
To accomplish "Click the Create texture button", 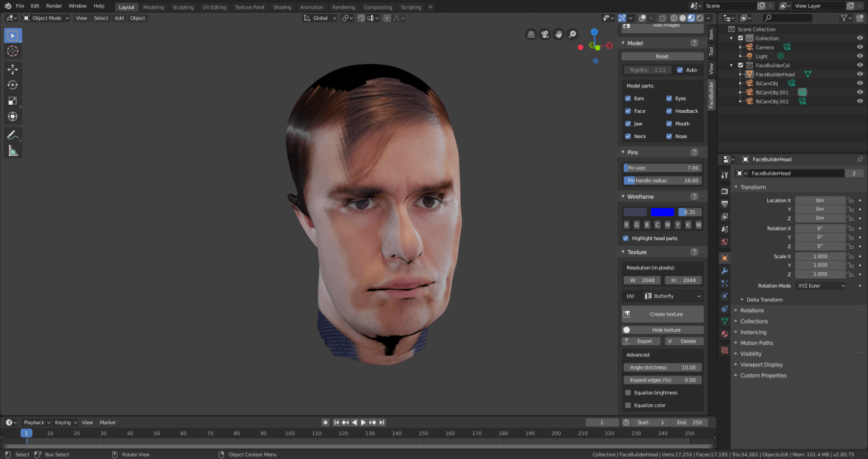I will pos(662,314).
